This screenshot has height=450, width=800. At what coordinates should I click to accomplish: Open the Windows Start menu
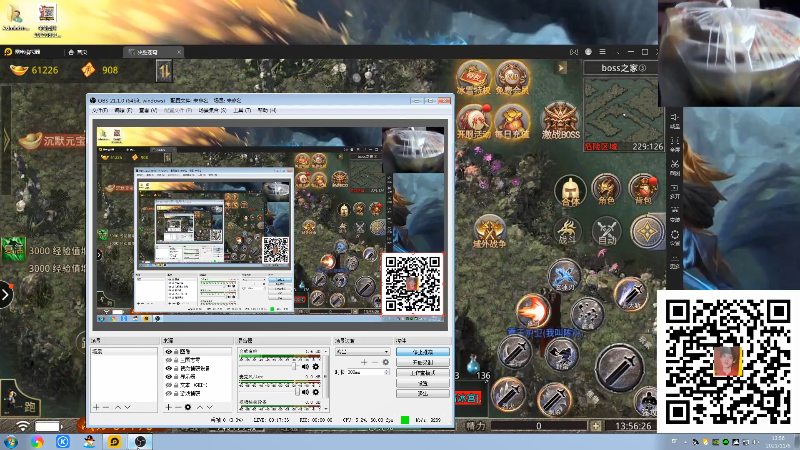[11, 441]
